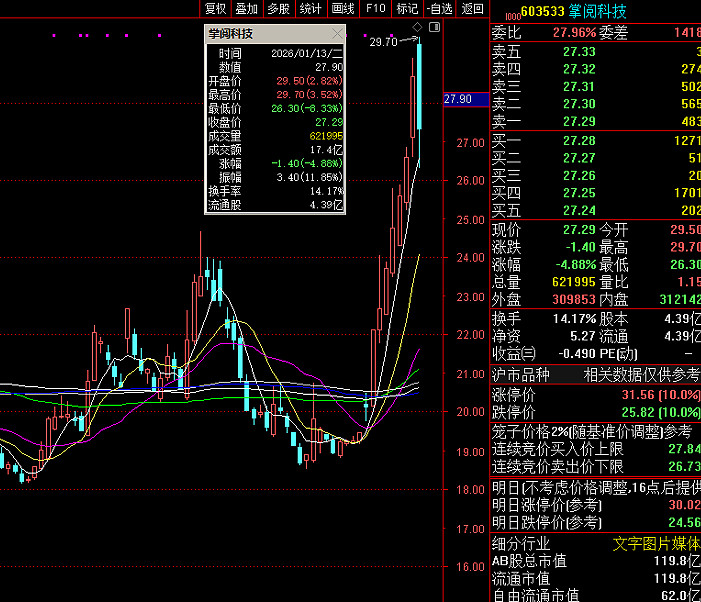The width and height of the screenshot is (701, 602).
Task: Select the 买一 bid price 27.28
Action: (579, 140)
